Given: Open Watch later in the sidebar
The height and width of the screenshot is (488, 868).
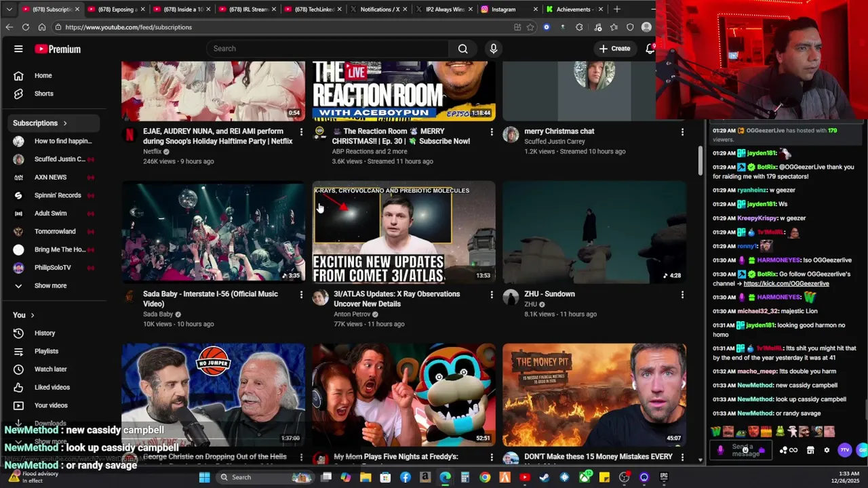Looking at the screenshot, I should (54, 369).
